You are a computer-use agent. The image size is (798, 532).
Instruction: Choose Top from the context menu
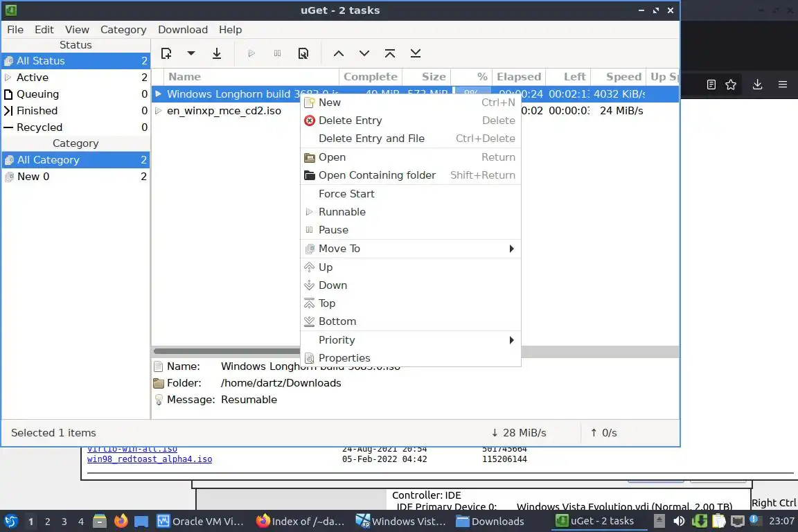tap(411, 303)
